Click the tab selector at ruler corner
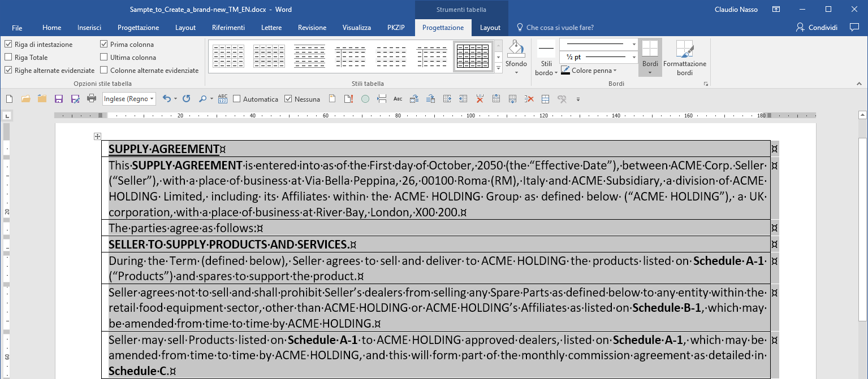The height and width of the screenshot is (379, 868). 7,116
